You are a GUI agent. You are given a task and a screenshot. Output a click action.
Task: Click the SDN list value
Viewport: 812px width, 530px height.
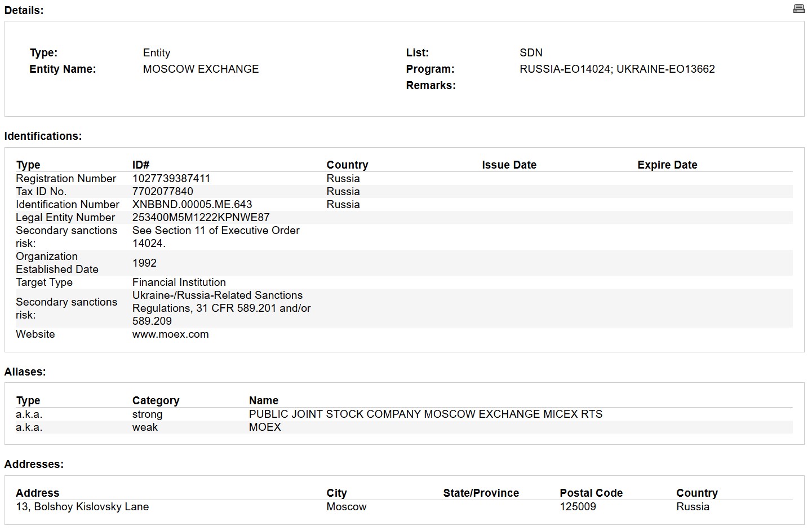pos(530,52)
